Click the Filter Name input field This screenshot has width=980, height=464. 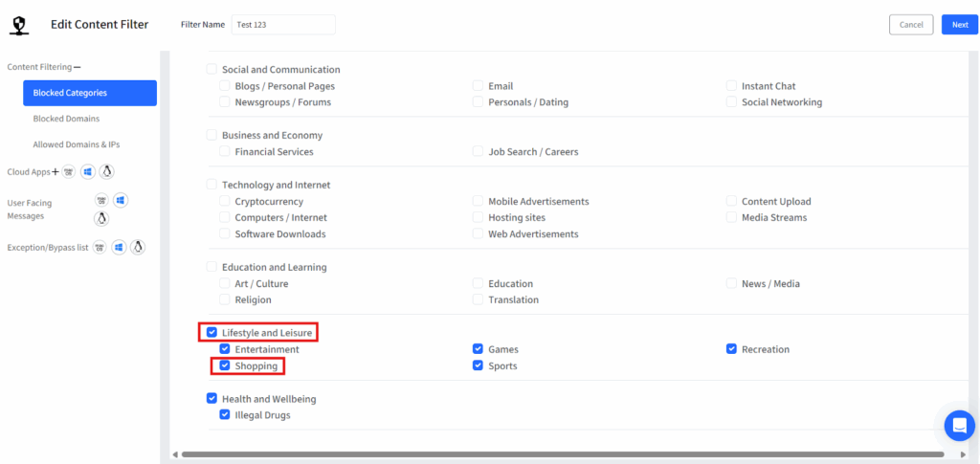click(x=283, y=24)
